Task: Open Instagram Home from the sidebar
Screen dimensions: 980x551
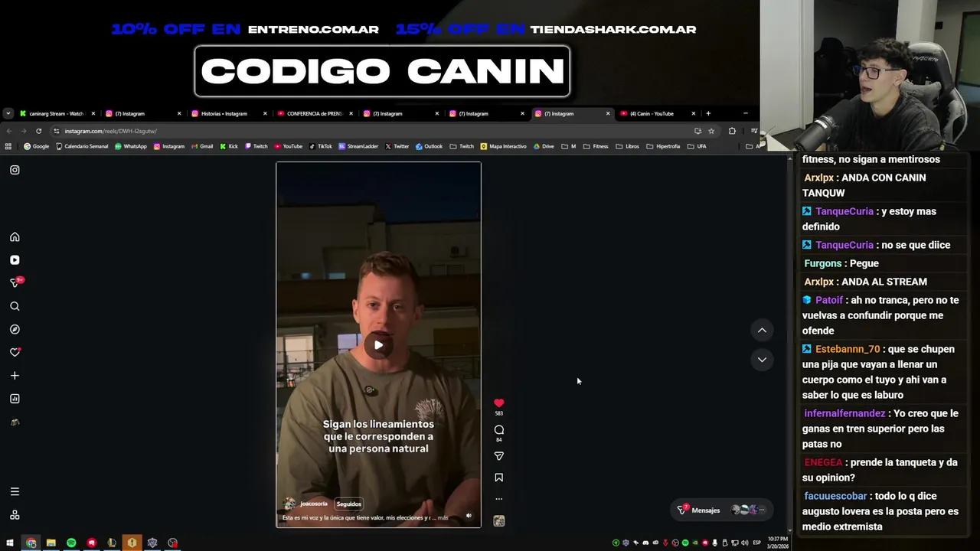Action: [15, 237]
